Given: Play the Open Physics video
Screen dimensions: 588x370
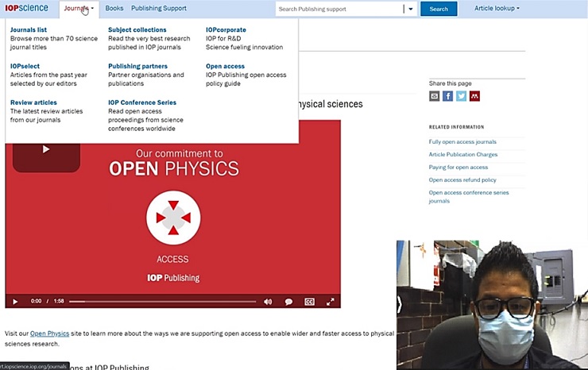Looking at the screenshot, I should (x=15, y=302).
